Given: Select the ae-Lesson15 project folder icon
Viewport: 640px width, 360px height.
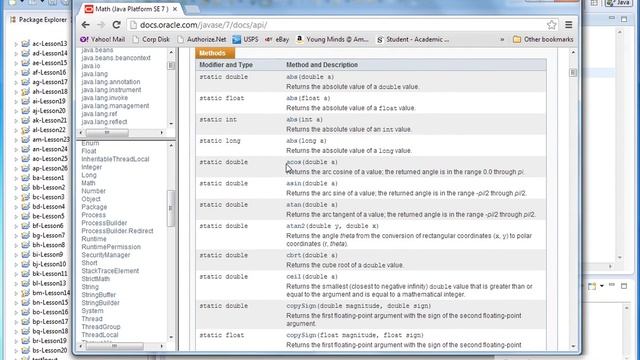Looking at the screenshot, I should pos(25,63).
